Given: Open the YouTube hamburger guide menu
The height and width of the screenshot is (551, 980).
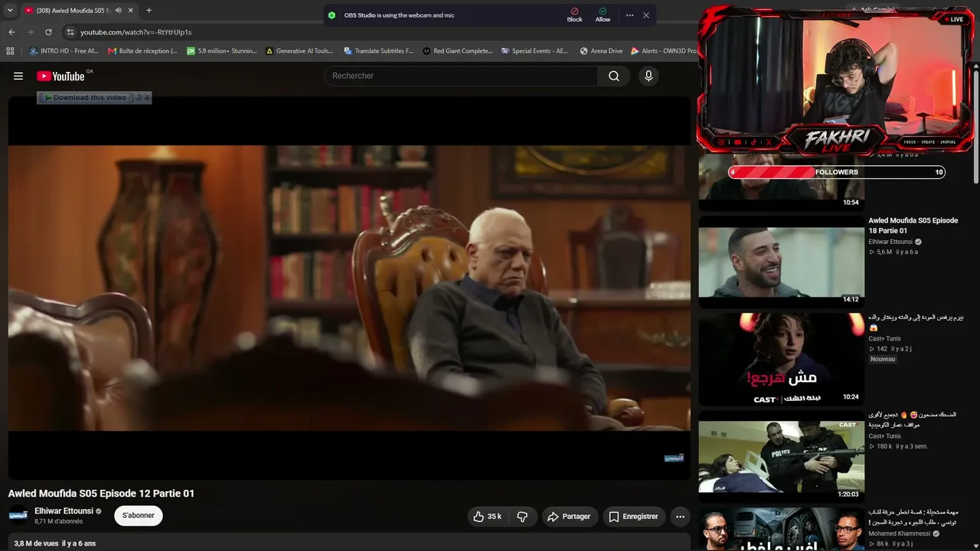Looking at the screenshot, I should [x=18, y=76].
